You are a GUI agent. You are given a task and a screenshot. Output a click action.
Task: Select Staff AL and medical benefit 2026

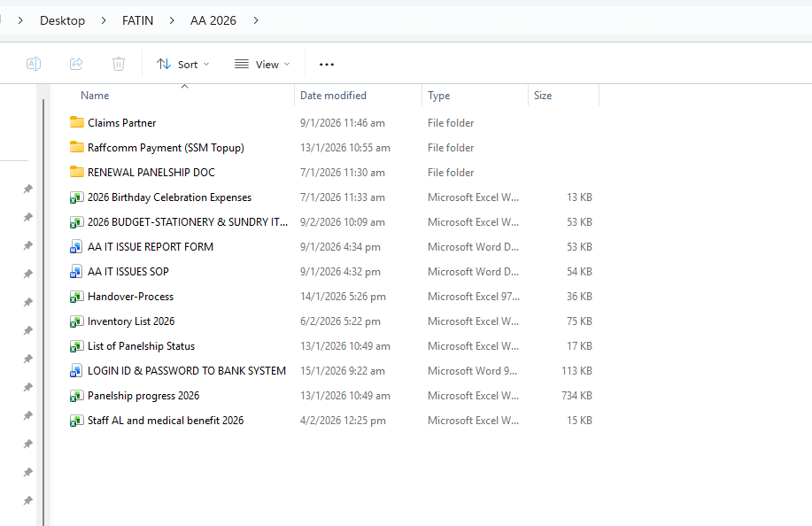(166, 421)
